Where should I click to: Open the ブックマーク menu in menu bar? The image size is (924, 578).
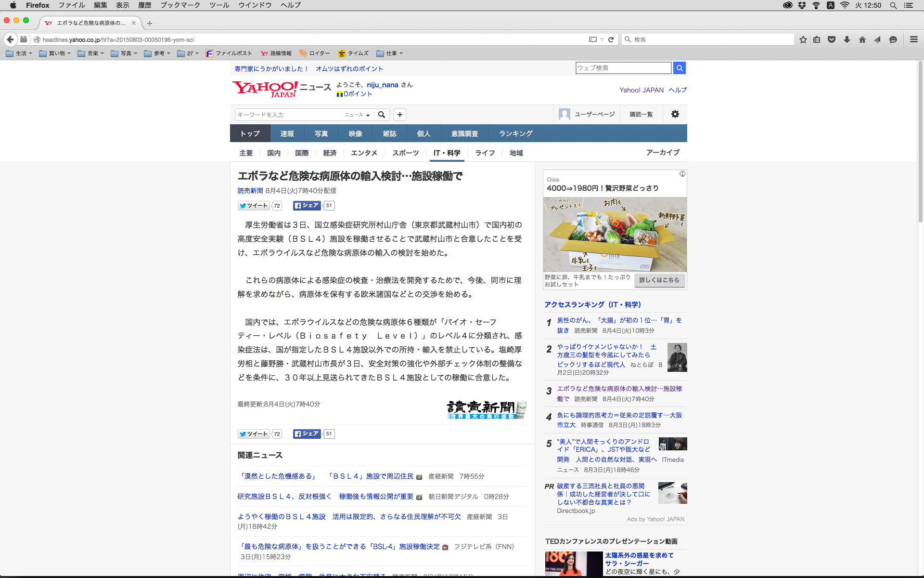[x=180, y=5]
